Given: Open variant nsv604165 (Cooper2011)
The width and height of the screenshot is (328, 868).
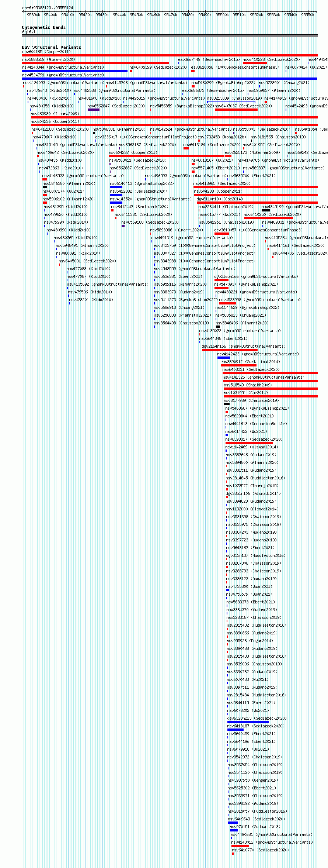Looking at the screenshot, I should click(x=46, y=52).
